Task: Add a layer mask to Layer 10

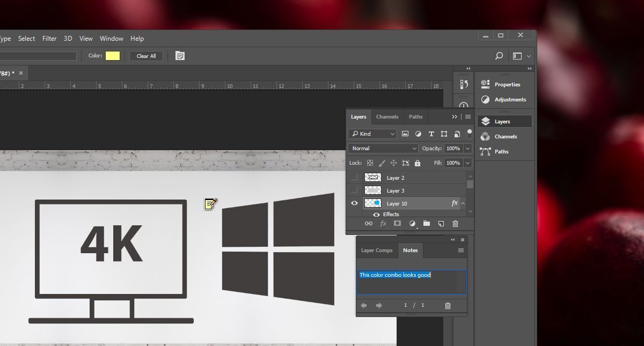Action: pyautogui.click(x=398, y=224)
